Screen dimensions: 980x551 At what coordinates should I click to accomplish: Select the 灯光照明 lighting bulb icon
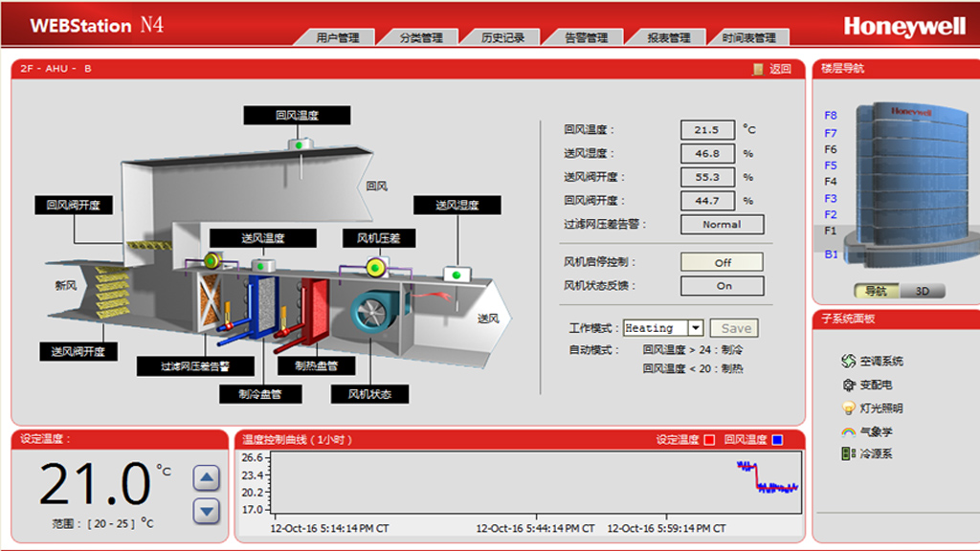[x=848, y=408]
